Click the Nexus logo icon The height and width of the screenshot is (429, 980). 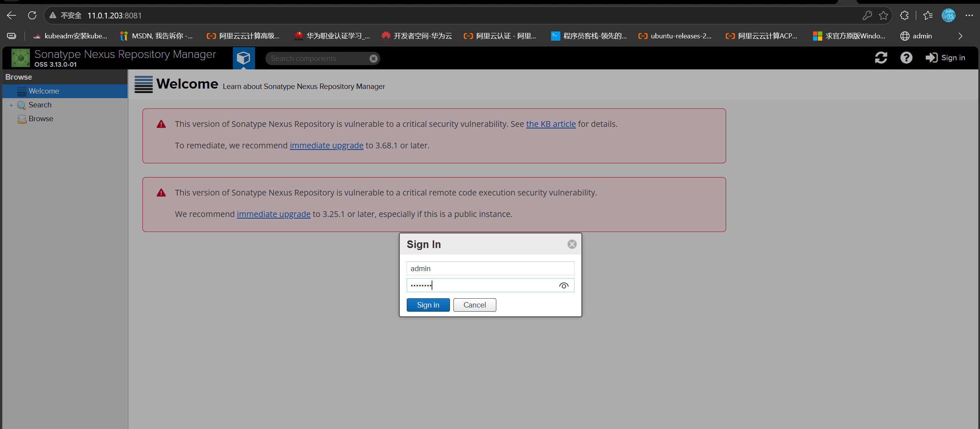[21, 58]
